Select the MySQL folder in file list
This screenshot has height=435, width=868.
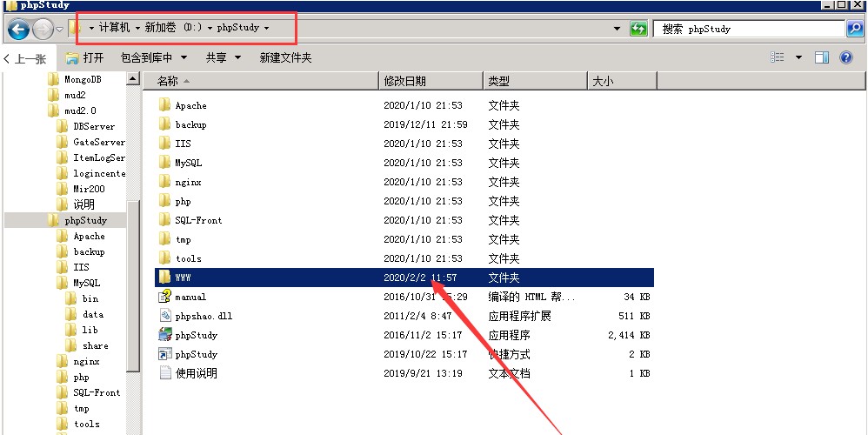(188, 163)
